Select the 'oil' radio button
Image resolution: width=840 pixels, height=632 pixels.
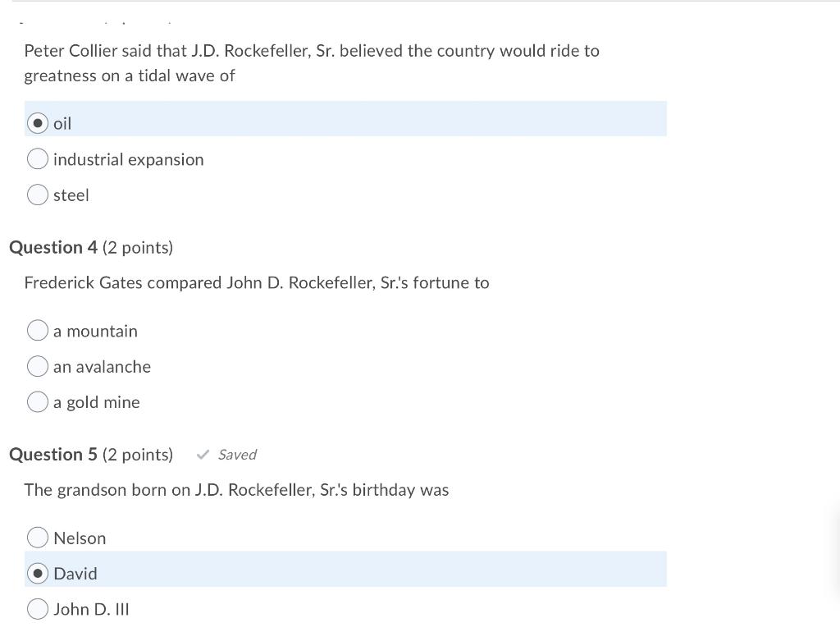click(x=38, y=122)
